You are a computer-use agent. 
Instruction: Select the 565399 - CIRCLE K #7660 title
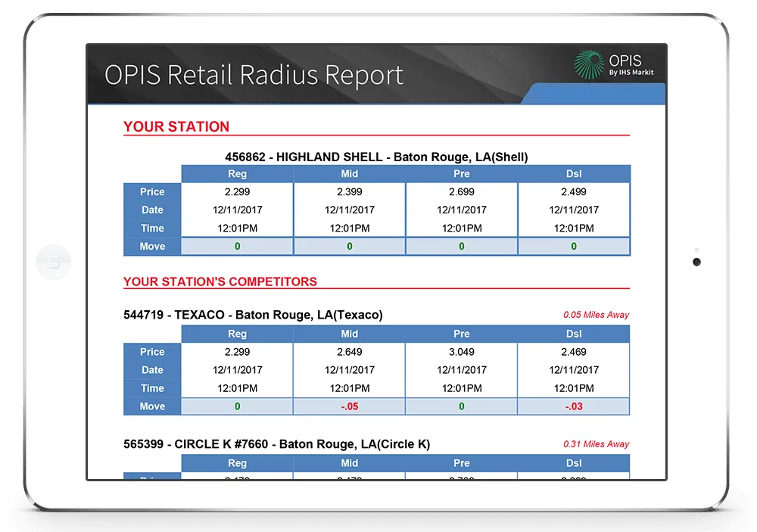tap(276, 444)
